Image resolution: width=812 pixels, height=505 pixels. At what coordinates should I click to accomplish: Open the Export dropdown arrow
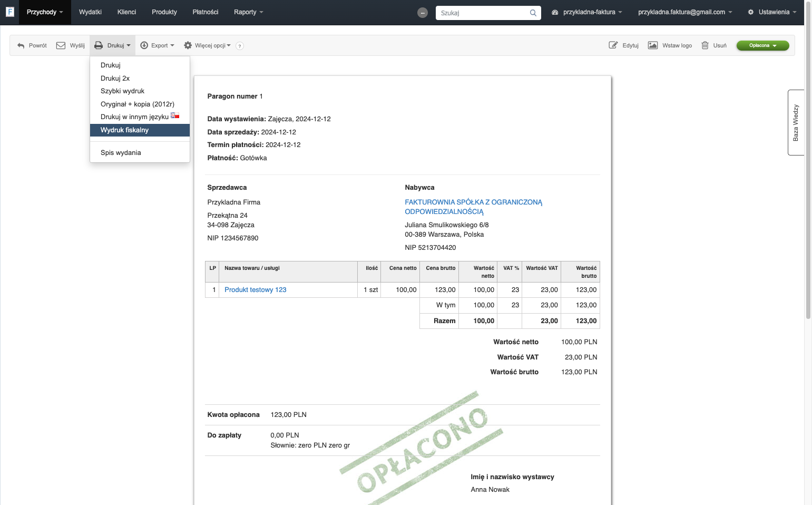point(172,45)
